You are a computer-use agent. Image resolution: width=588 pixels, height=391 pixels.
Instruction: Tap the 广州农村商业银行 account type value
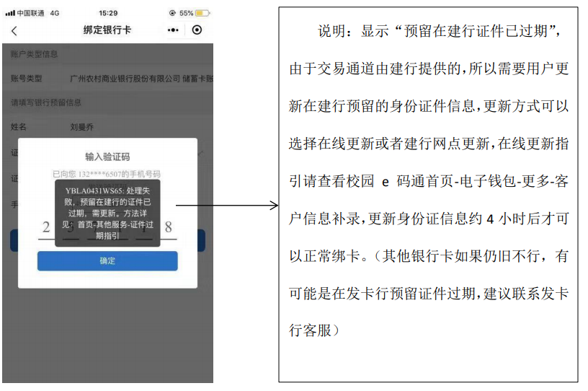point(141,79)
